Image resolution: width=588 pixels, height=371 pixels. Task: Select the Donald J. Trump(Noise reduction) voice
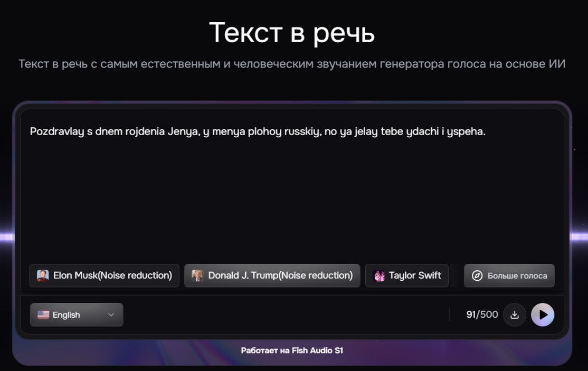[272, 275]
